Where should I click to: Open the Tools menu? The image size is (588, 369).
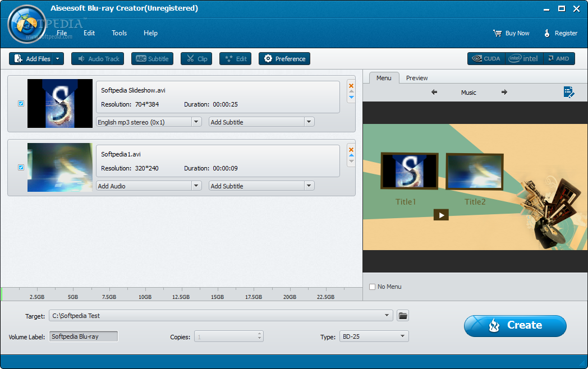120,33
